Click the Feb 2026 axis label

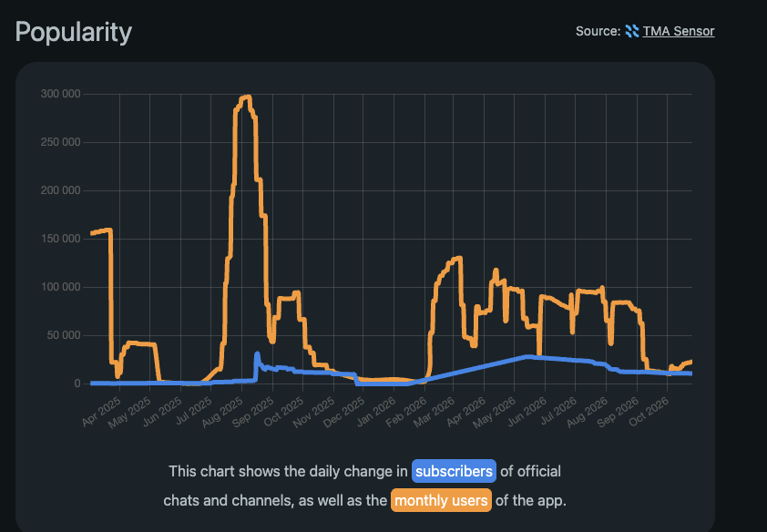(x=405, y=412)
